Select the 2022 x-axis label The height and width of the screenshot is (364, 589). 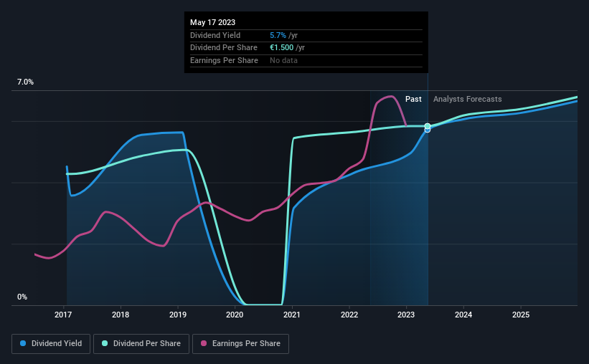[349, 315]
